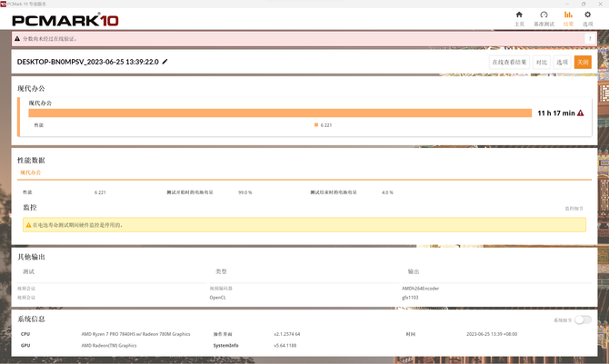Viewport: 609px width, 364px height.
Task: Click the 99.0 % starting battery value
Action: (x=245, y=192)
